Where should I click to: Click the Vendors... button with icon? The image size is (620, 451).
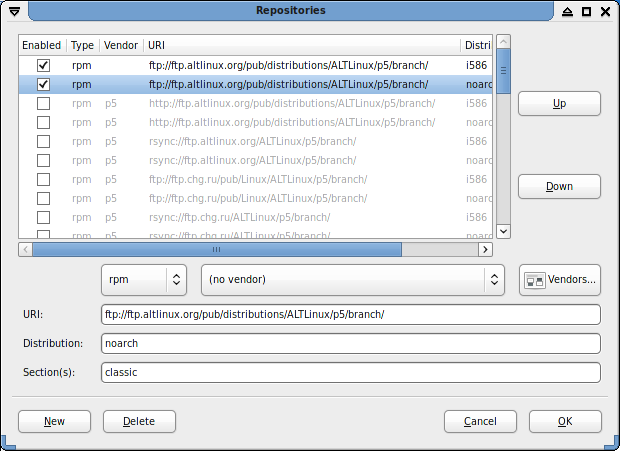point(560,280)
